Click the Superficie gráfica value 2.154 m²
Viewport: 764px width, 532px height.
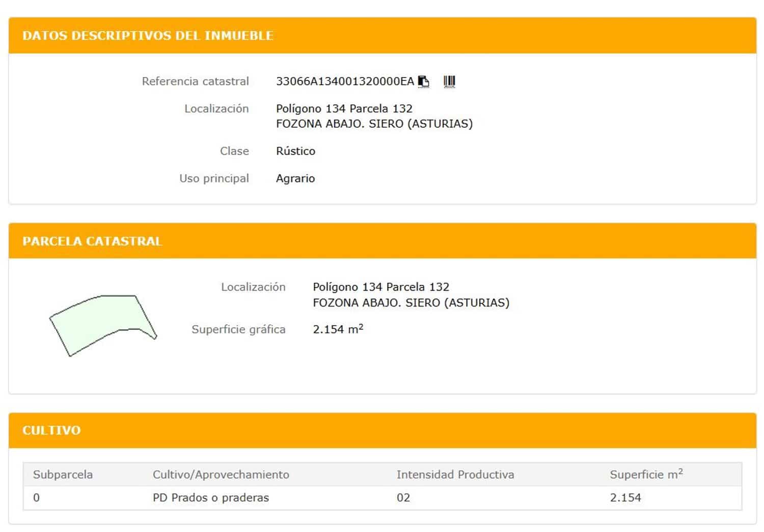338,329
